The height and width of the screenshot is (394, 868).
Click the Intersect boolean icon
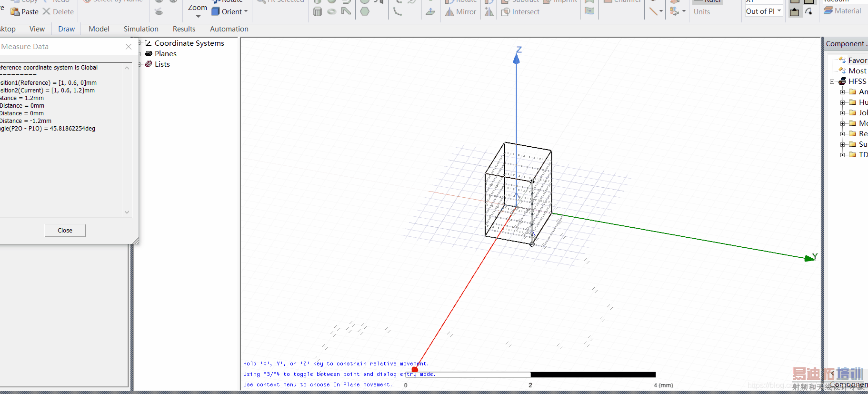point(506,12)
